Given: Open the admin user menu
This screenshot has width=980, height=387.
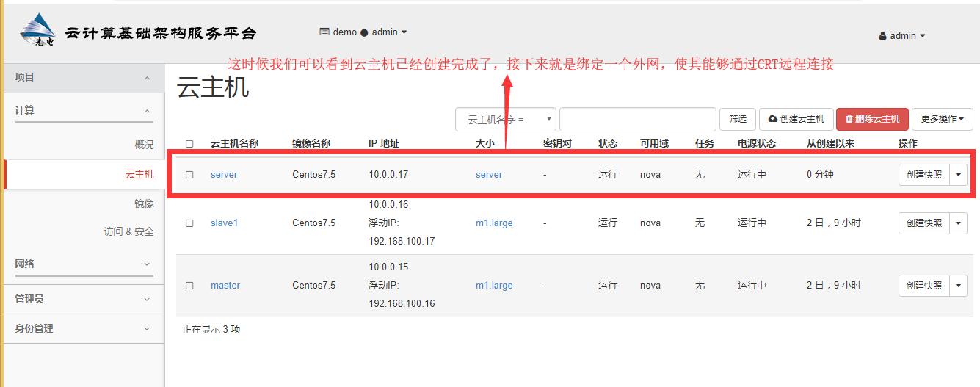Looking at the screenshot, I should click(902, 35).
